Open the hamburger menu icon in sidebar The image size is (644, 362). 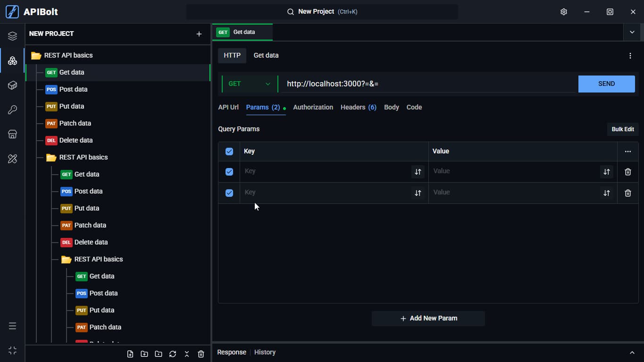tap(13, 326)
